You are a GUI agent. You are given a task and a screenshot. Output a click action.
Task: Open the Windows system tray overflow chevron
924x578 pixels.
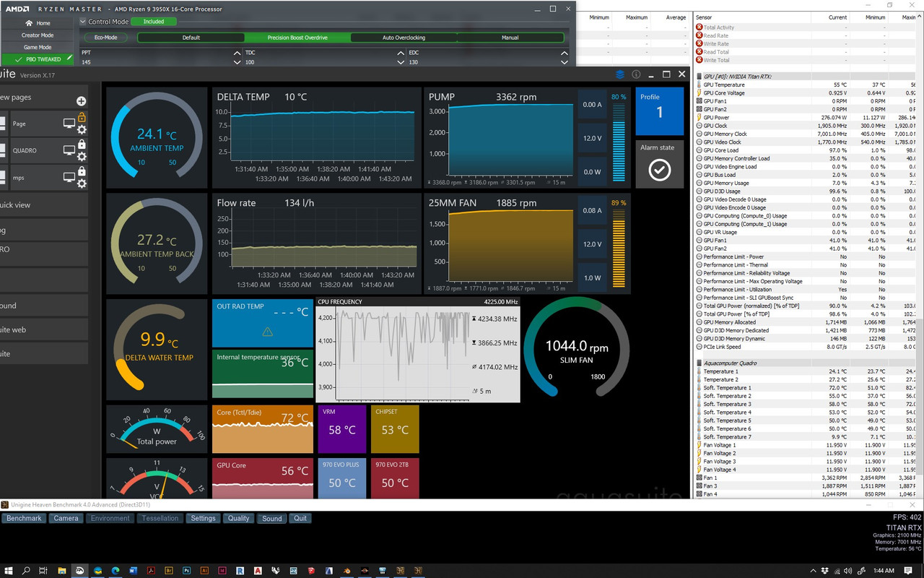tap(812, 571)
